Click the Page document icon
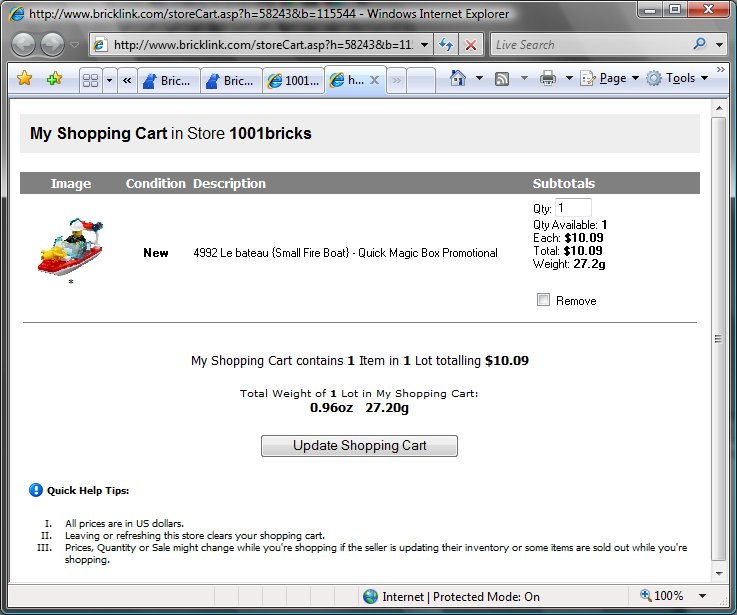 [588, 78]
